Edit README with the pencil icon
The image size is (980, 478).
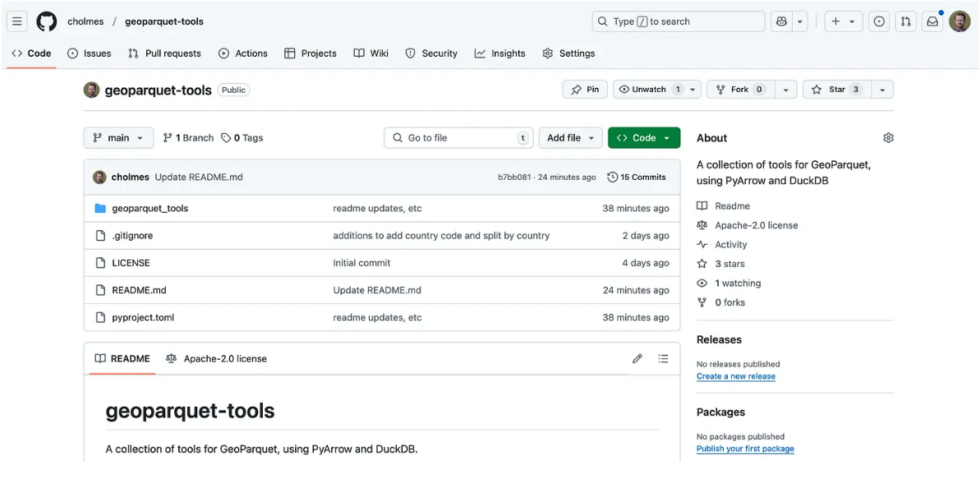pyautogui.click(x=637, y=359)
